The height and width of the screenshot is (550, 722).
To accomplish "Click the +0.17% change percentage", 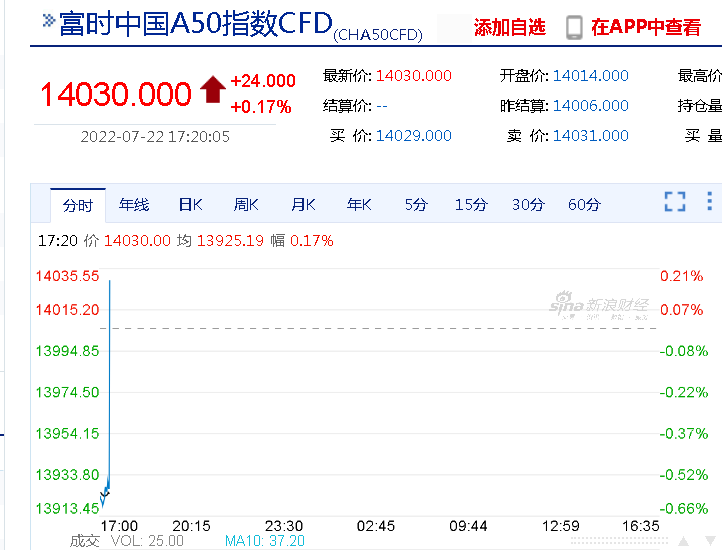I will [261, 107].
